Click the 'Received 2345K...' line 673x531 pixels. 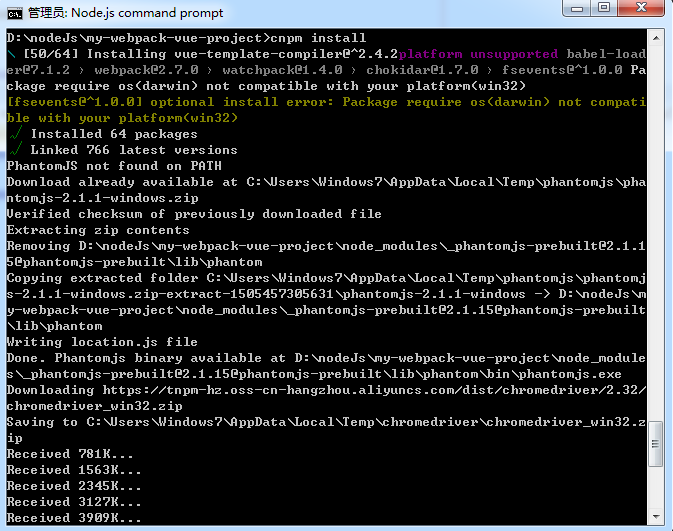(x=74, y=486)
